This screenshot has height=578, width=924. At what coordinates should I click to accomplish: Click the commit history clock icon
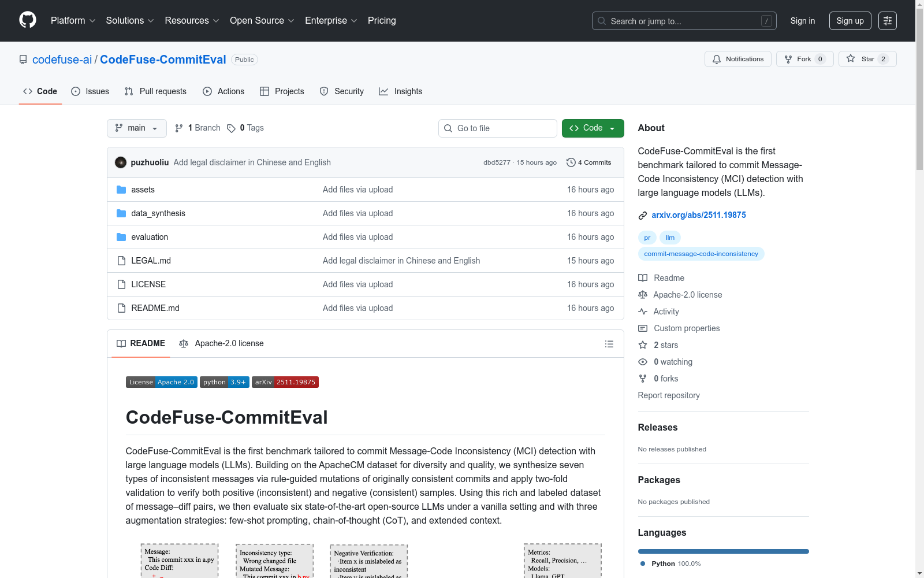[571, 162]
